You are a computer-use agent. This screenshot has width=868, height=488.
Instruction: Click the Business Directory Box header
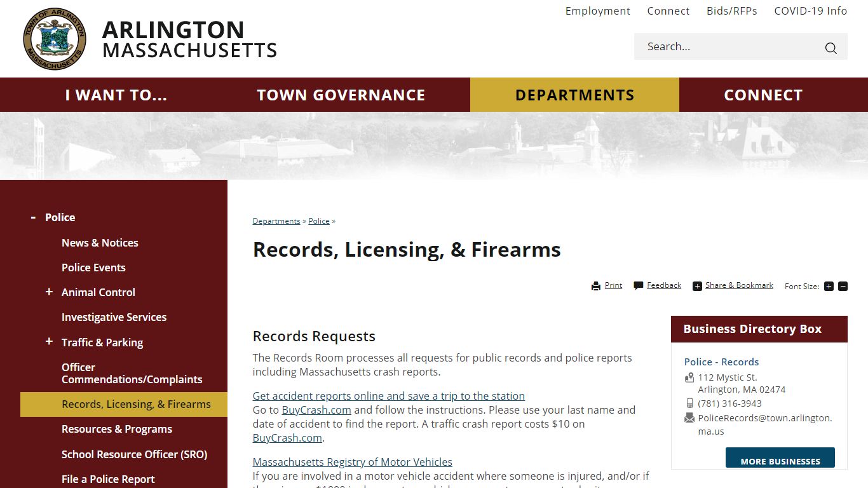(759, 329)
